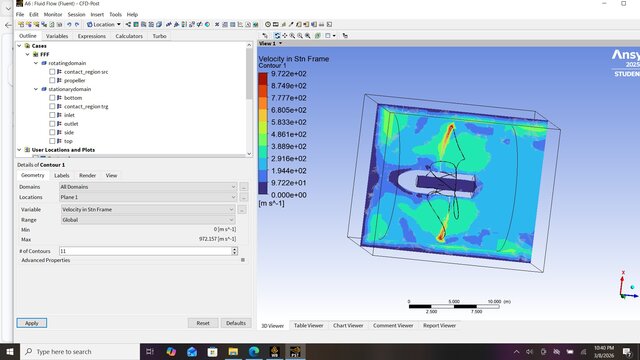Switch to the Variables tab
The width and height of the screenshot is (640, 360).
57,36
